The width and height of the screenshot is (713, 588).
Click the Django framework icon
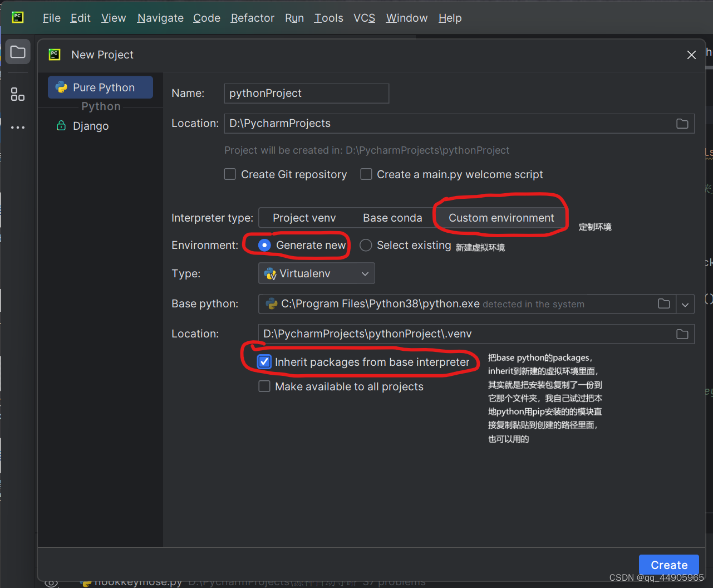pos(61,126)
